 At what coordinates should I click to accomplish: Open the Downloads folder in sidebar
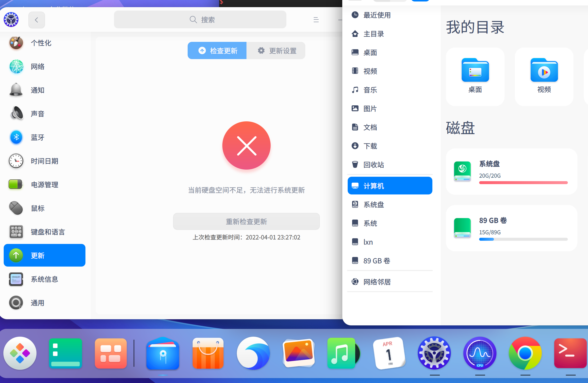click(370, 146)
